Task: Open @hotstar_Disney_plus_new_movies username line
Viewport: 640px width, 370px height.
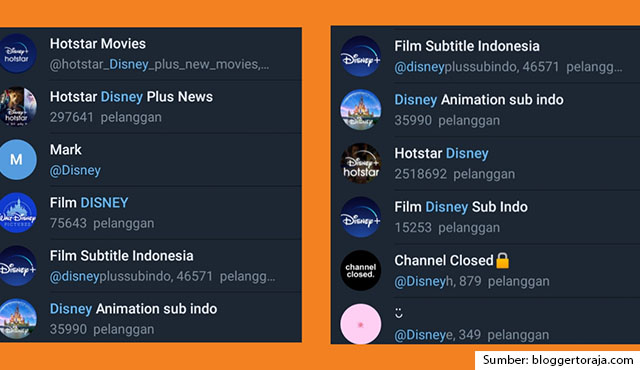Action: pyautogui.click(x=159, y=64)
